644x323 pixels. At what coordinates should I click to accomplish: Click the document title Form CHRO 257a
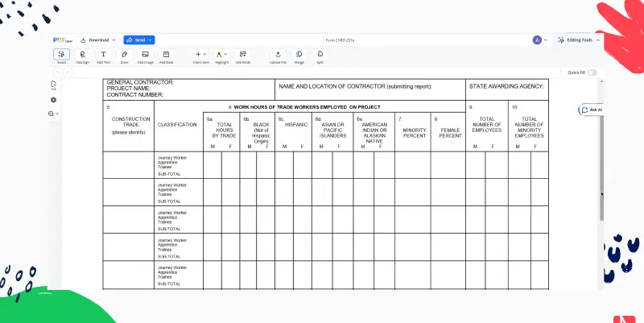pyautogui.click(x=340, y=40)
